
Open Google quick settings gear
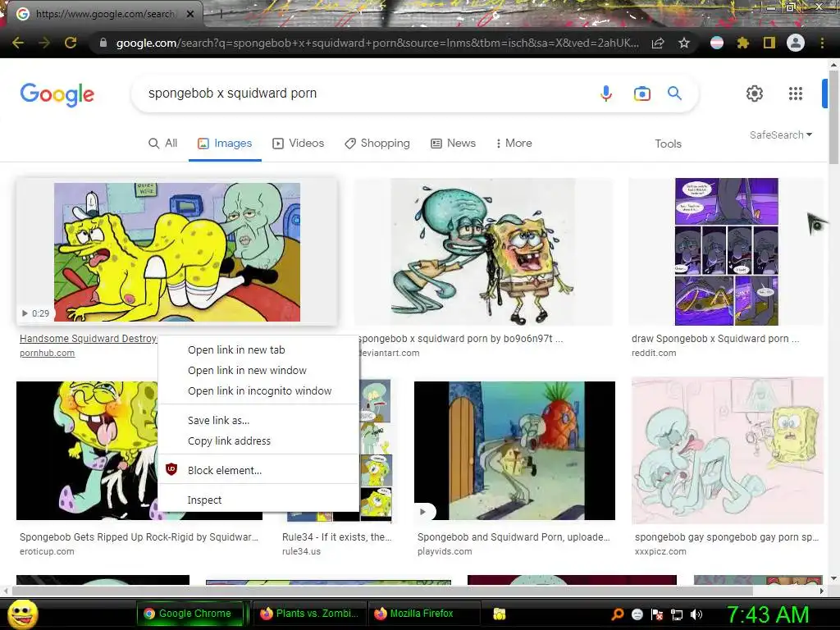pyautogui.click(x=755, y=94)
